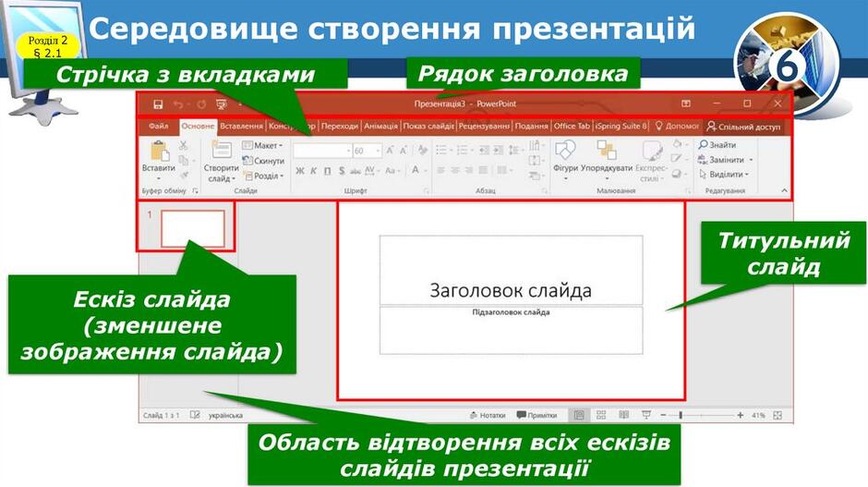The image size is (868, 487).
Task: Increase font size with larger A icon
Action: point(390,150)
